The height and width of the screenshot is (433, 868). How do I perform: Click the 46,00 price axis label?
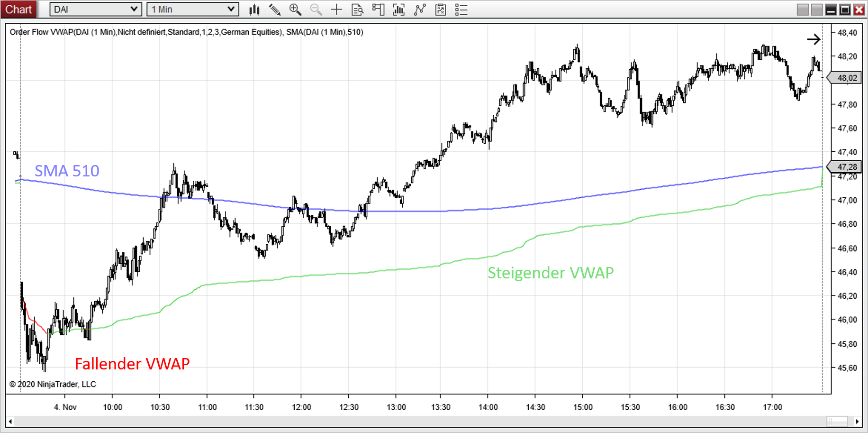click(x=847, y=320)
